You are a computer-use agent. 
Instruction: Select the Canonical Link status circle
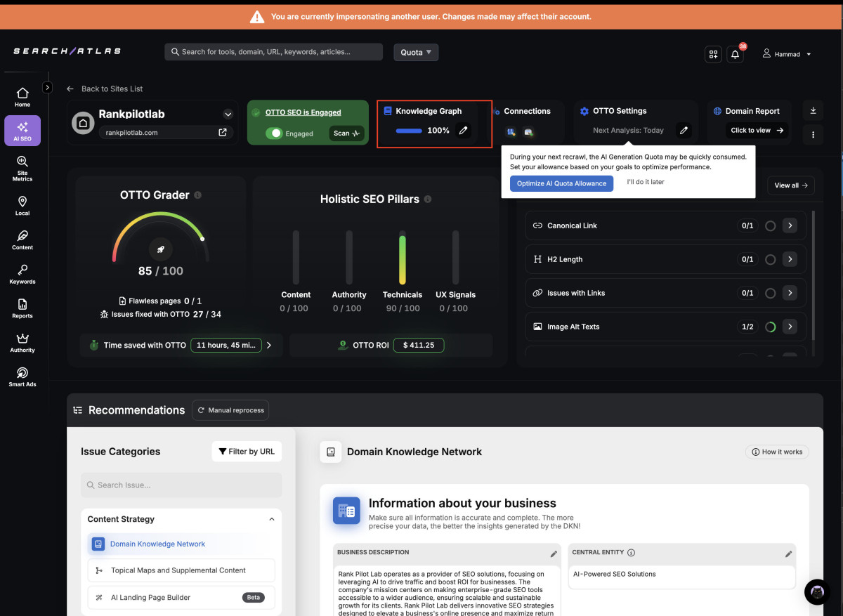770,226
